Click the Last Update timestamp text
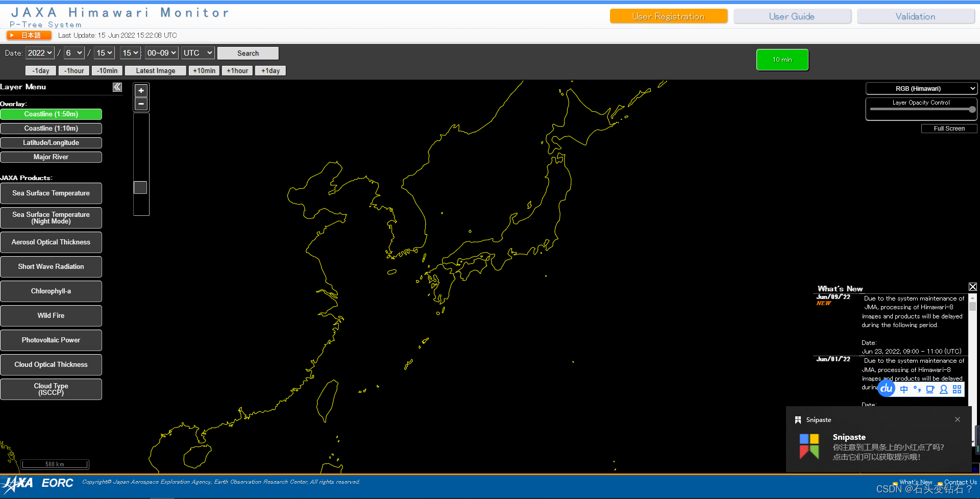Image resolution: width=980 pixels, height=499 pixels. pos(117,35)
